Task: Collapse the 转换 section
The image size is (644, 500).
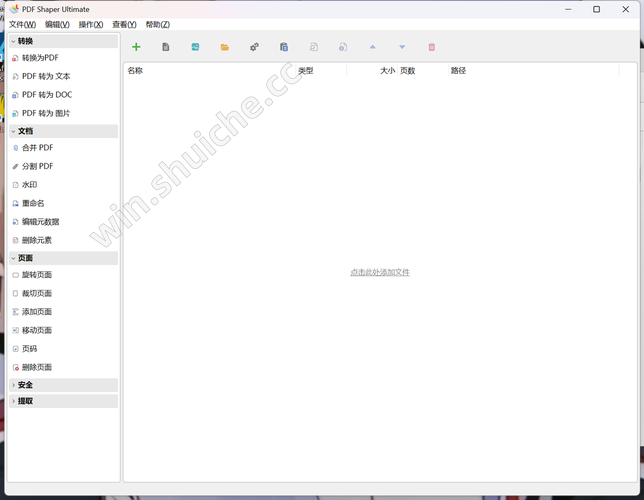Action: pos(63,41)
